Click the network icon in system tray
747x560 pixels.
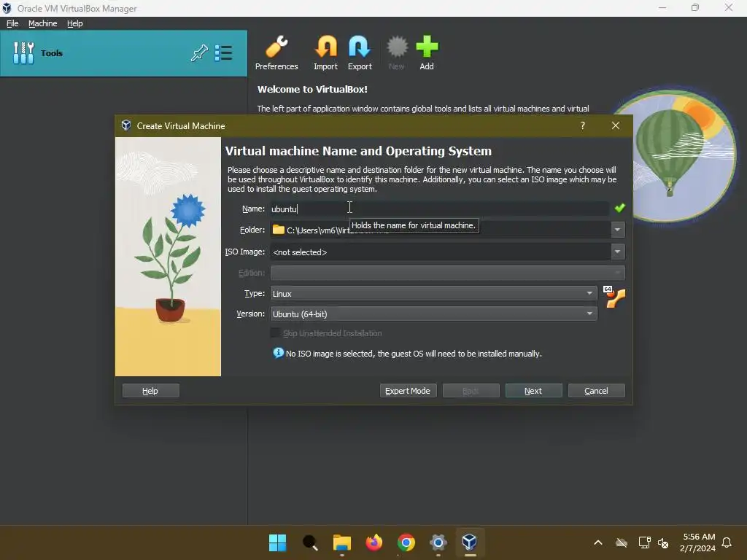pyautogui.click(x=644, y=542)
